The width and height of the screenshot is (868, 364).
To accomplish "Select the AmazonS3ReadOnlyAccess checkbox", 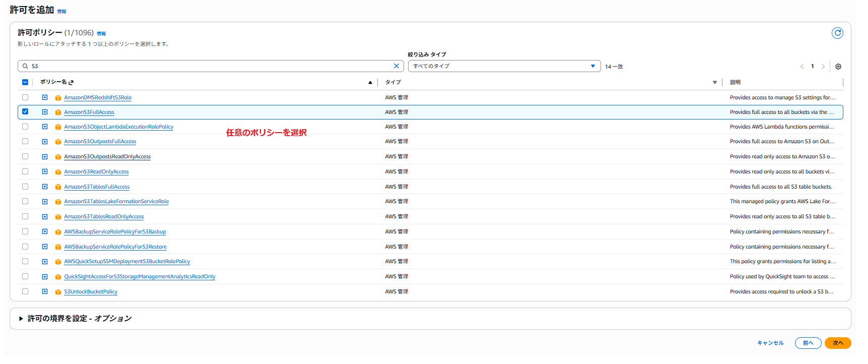I will (25, 172).
